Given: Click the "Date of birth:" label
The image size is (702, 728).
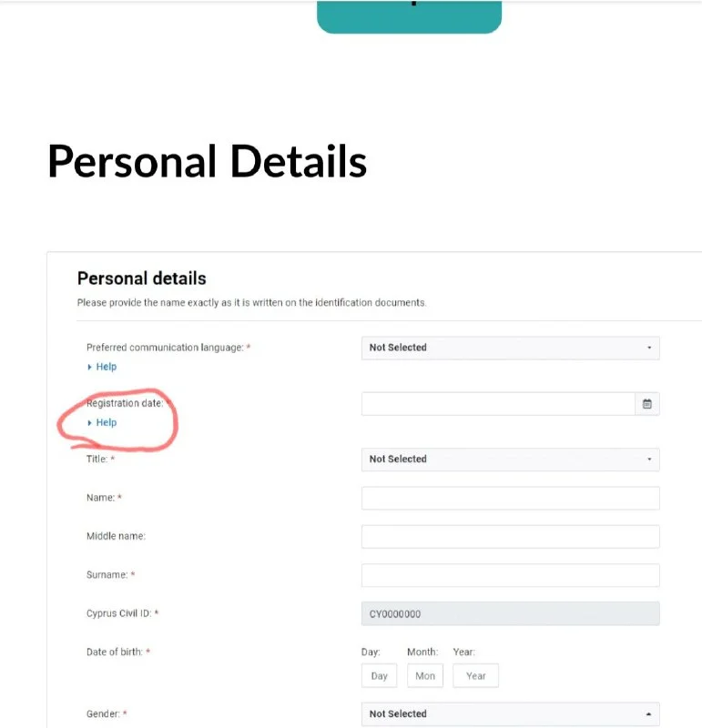Looking at the screenshot, I should [x=115, y=652].
